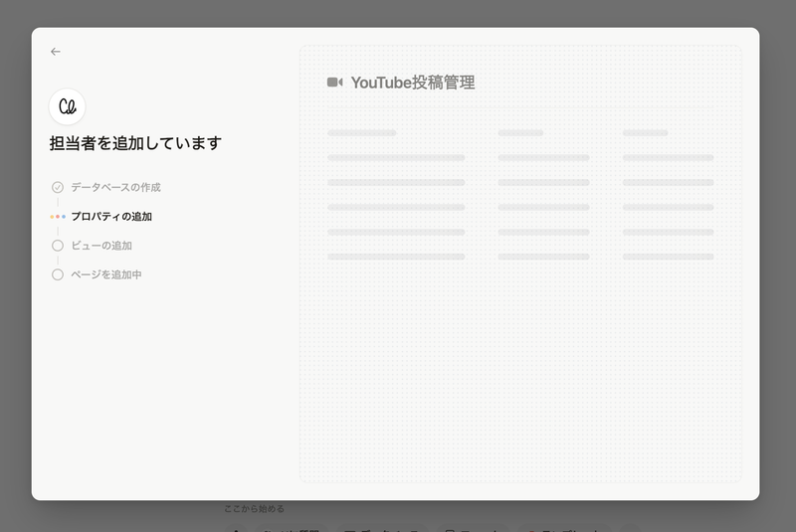Viewport: 796px width, 532px height.
Task: Click the middle column header placeholder
Action: 520,132
